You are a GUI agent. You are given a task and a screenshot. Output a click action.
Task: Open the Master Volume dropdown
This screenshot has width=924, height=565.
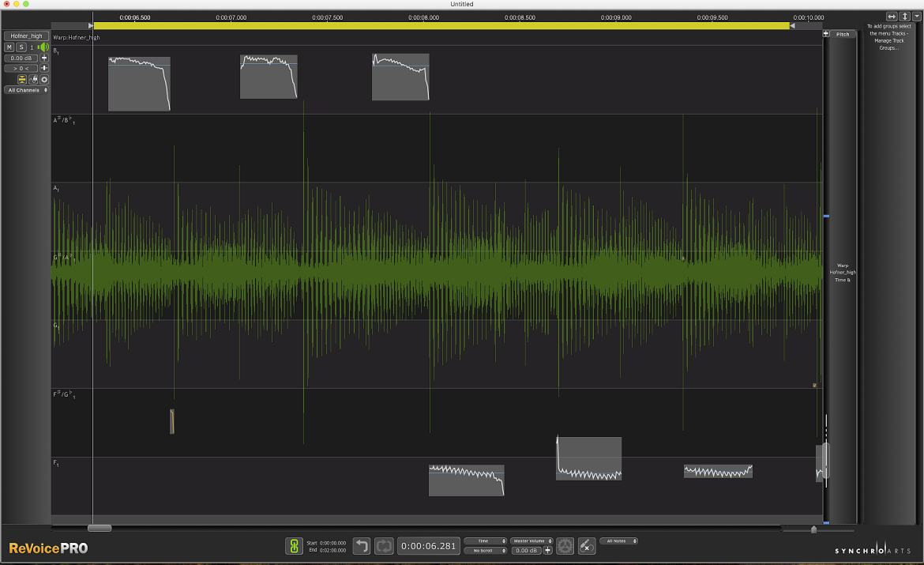(x=531, y=541)
